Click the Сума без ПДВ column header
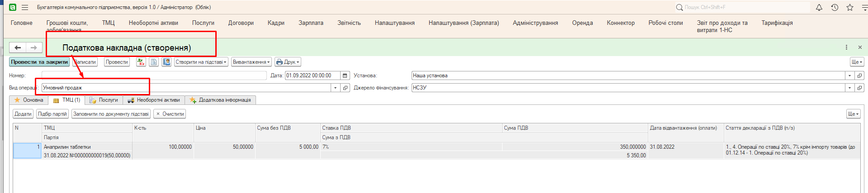Screen dimensions: 868x193 point(288,128)
